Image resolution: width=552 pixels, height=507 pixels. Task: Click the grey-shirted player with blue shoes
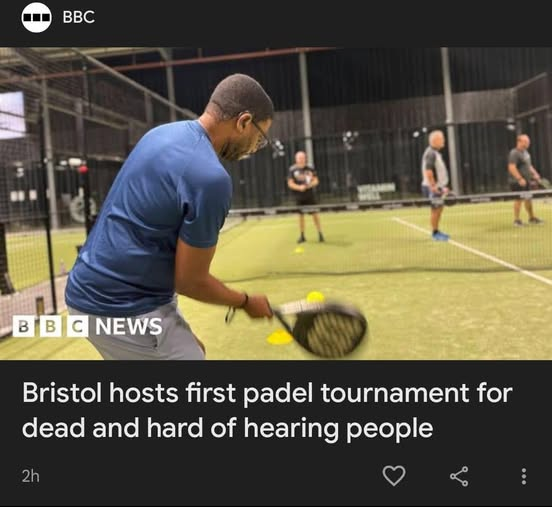coord(436,185)
